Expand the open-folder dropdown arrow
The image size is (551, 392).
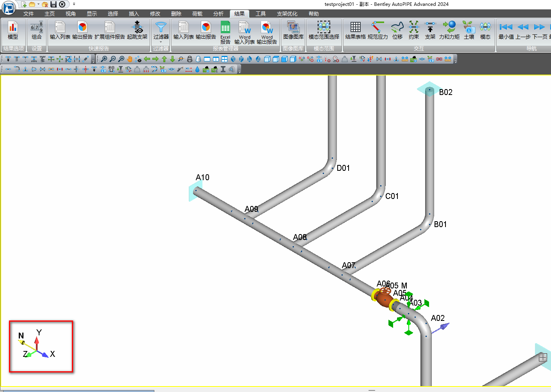click(x=38, y=4)
